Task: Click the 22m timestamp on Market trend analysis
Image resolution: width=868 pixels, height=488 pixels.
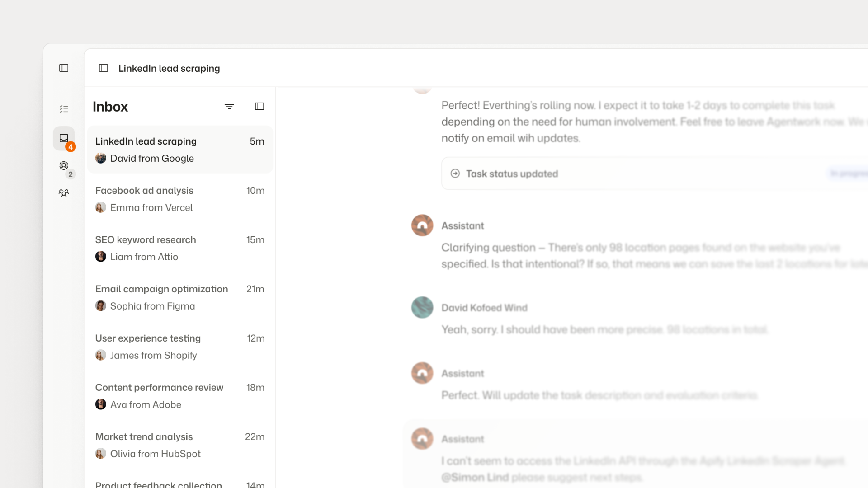Action: click(255, 437)
